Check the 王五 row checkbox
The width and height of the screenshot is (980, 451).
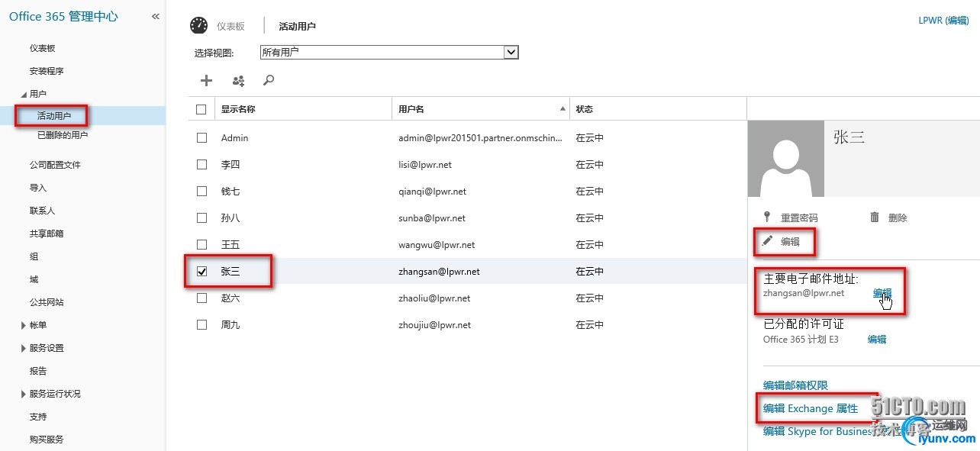point(201,245)
